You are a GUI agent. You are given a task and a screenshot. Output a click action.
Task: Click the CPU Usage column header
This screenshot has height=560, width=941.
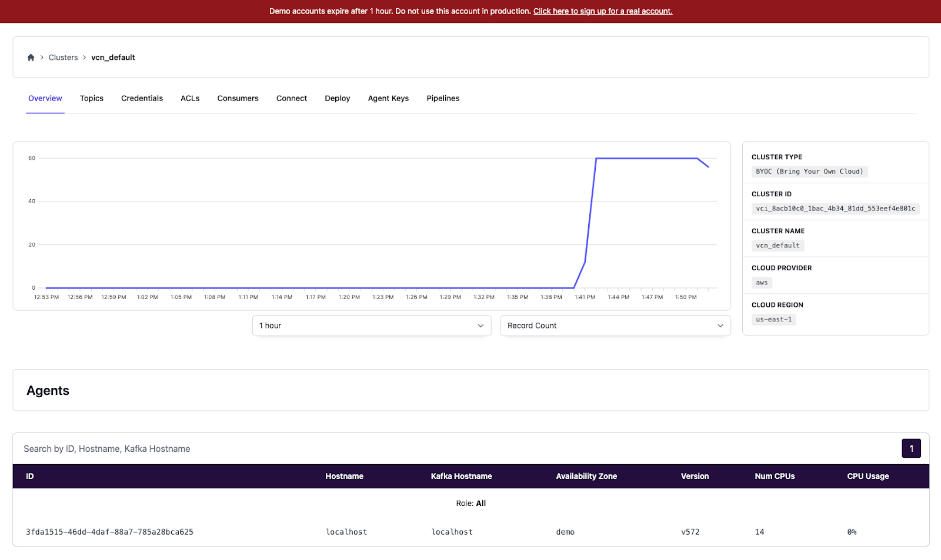point(867,477)
